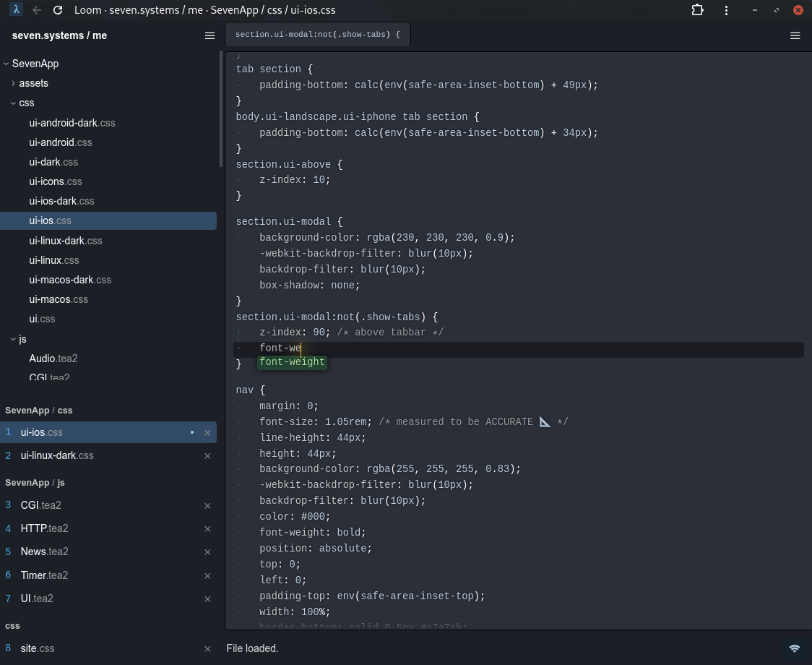
Task: Click the 'nav {' selector line
Action: point(251,390)
